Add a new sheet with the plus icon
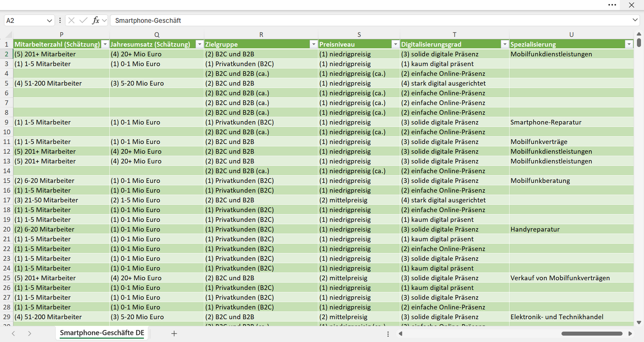The image size is (644, 342). pos(174,334)
